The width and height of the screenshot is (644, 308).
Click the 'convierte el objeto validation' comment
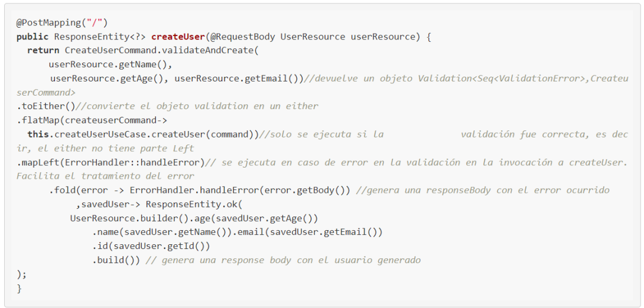[197, 106]
